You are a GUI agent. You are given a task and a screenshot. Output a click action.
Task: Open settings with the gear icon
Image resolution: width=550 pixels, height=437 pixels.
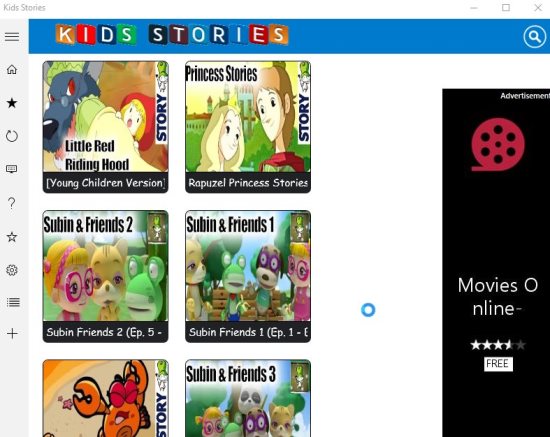pos(12,270)
